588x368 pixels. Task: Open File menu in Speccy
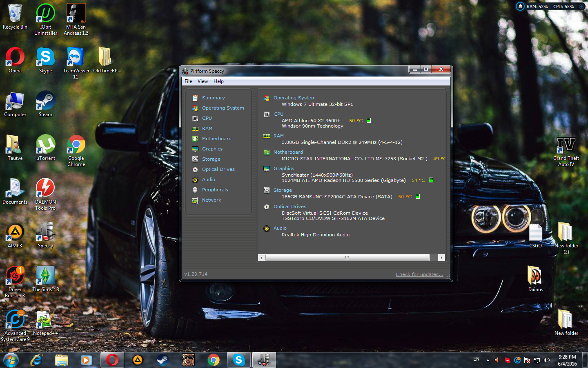point(188,81)
